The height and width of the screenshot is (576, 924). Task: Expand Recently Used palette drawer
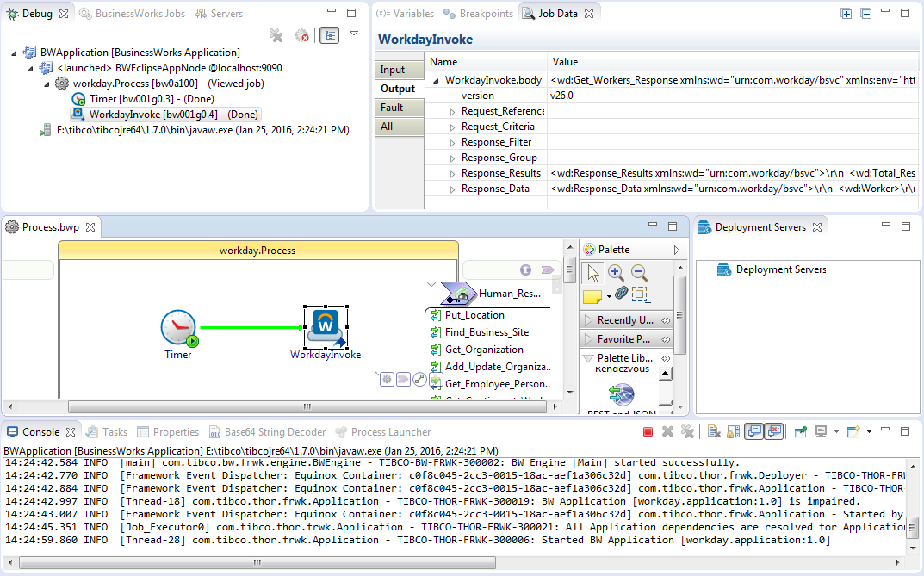[625, 320]
